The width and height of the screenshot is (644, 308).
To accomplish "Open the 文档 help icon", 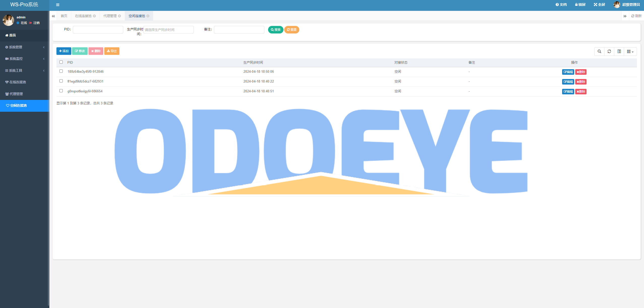I will point(561,5).
